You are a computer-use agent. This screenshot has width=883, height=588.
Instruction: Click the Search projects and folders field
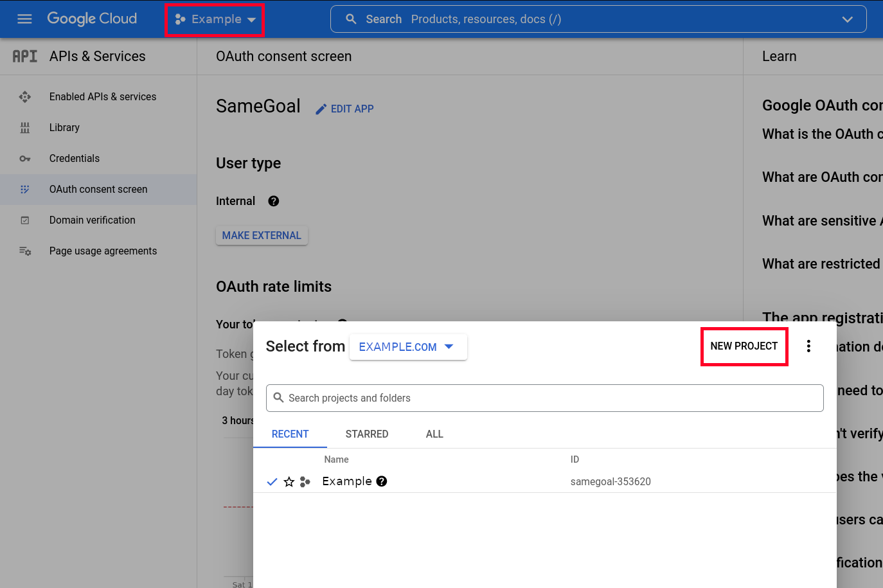coord(545,398)
